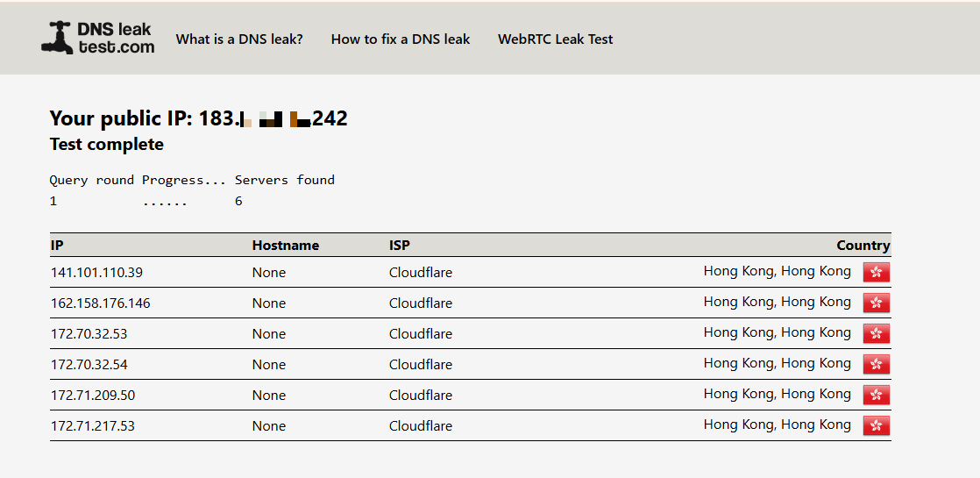Select IP address 141.101.110.39
Screen dimensions: 980x478
pyautogui.click(x=96, y=273)
